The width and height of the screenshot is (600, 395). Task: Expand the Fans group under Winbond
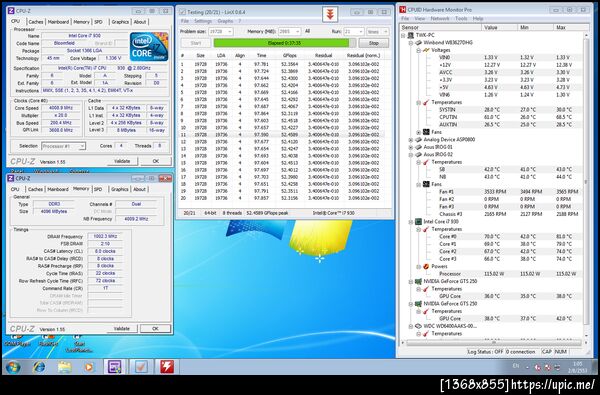coord(418,132)
